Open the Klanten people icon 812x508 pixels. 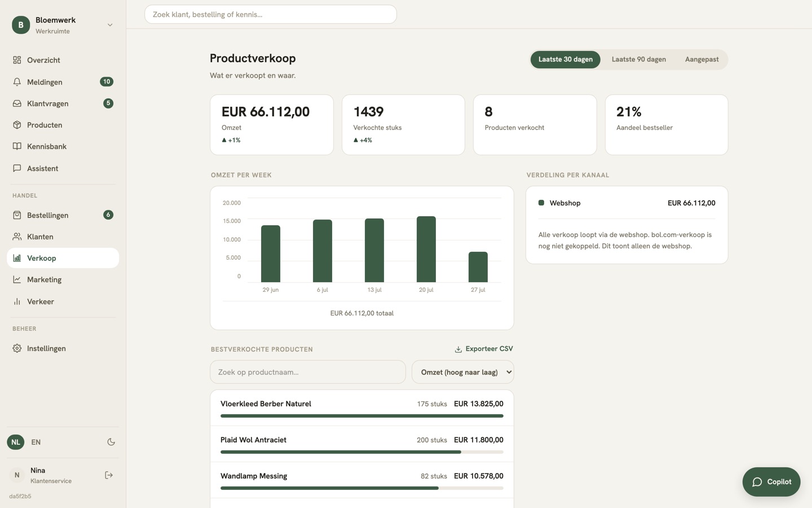click(x=17, y=237)
